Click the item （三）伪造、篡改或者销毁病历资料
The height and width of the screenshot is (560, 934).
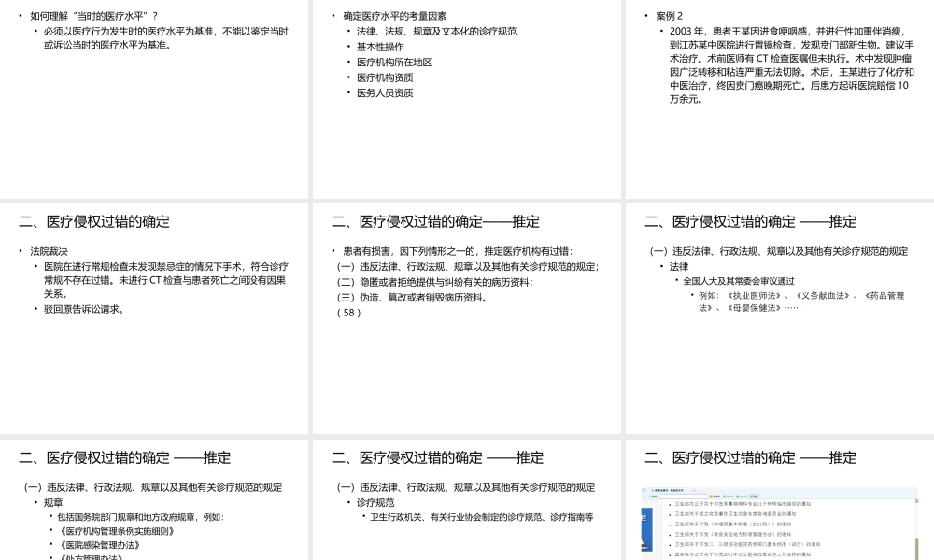(412, 297)
